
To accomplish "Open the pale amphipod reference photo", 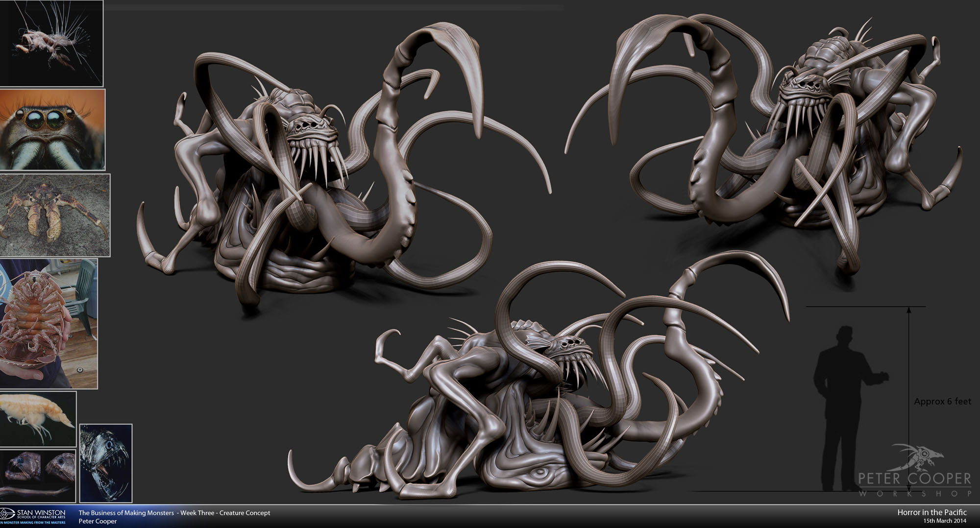I will tap(38, 419).
